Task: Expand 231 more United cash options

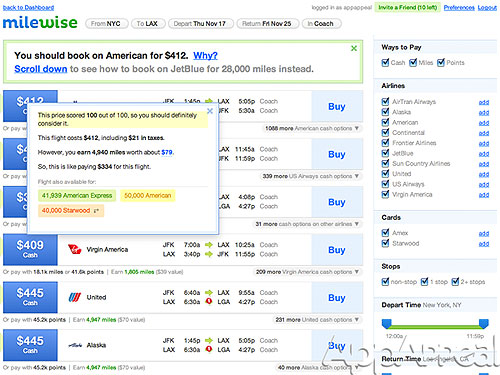Action: pyautogui.click(x=317, y=320)
